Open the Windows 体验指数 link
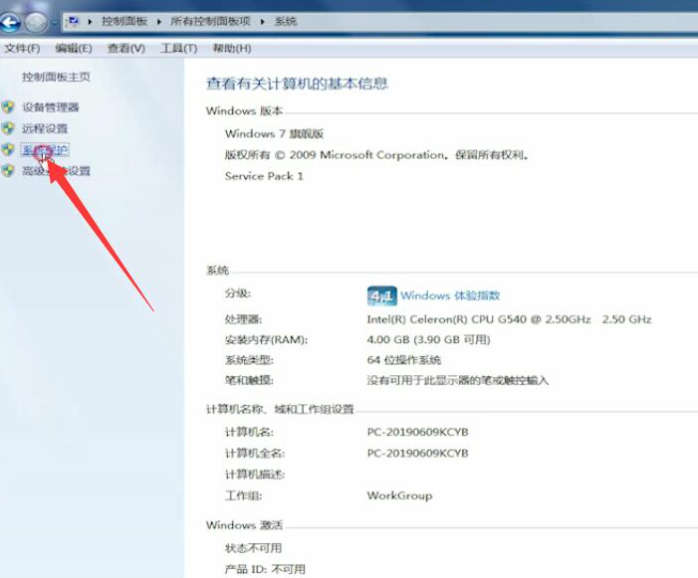The image size is (698, 578). [x=450, y=296]
